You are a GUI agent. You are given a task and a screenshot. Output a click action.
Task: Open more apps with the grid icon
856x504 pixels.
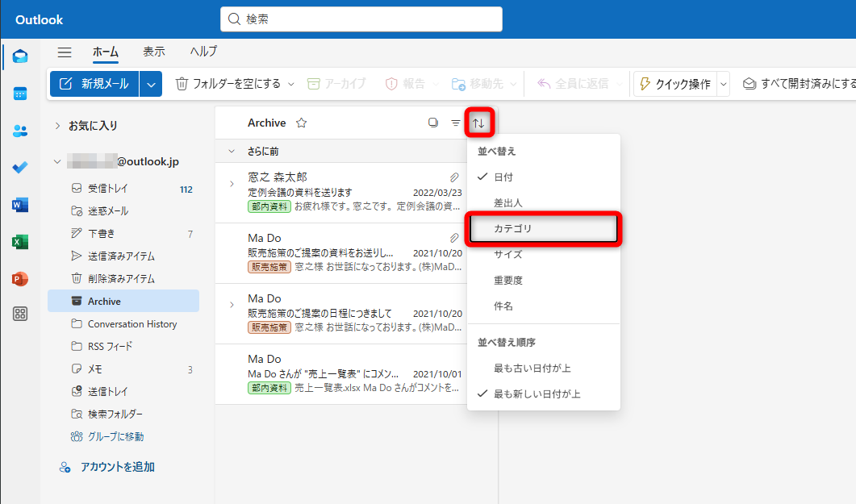point(19,313)
